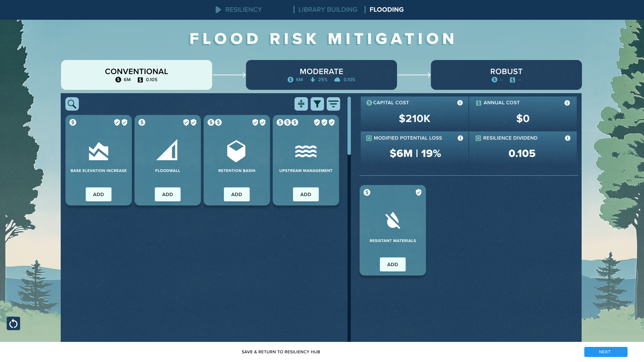The image size is (644, 362).
Task: Click the Resiliency play arrow icon
Action: pos(218,10)
